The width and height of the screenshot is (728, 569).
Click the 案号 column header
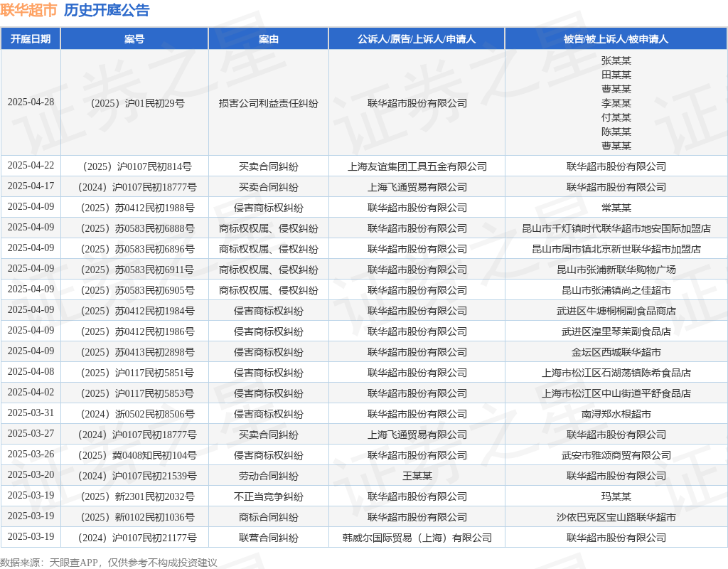[x=134, y=39]
